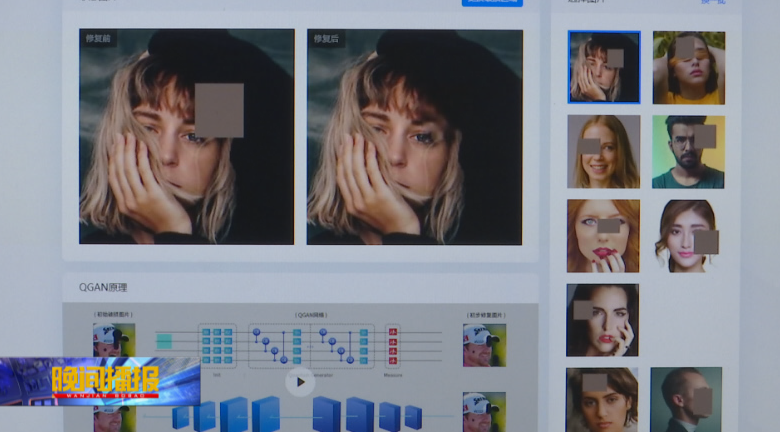Viewport: 780px width, 432px height.
Task: Click the red Measure block in the circuit diagram
Action: pos(392,346)
